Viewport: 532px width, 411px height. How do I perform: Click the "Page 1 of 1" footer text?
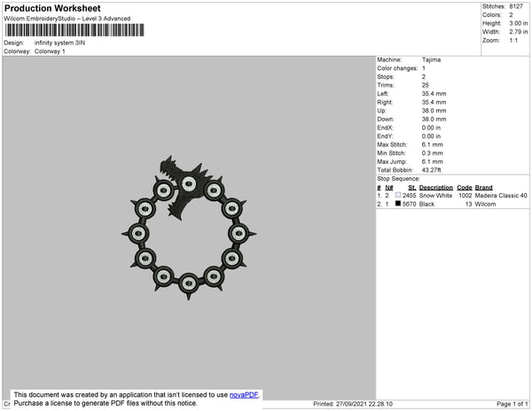pos(512,404)
